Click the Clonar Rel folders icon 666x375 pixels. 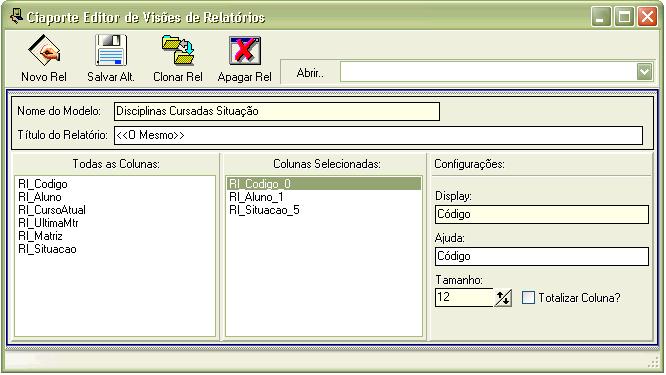pyautogui.click(x=178, y=50)
